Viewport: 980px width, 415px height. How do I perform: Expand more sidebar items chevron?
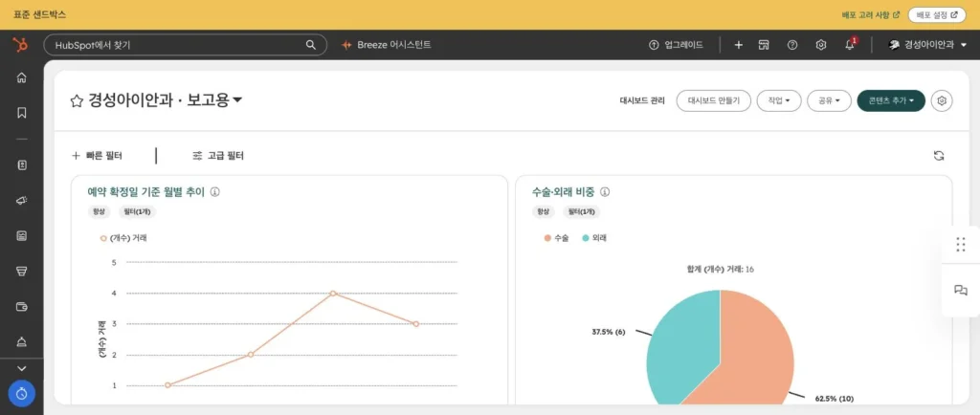[x=22, y=369]
